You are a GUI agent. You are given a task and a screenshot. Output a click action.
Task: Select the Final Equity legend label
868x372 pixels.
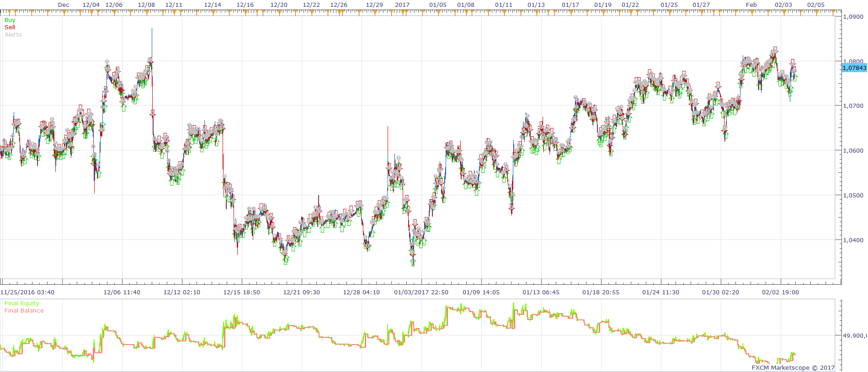[x=21, y=303]
